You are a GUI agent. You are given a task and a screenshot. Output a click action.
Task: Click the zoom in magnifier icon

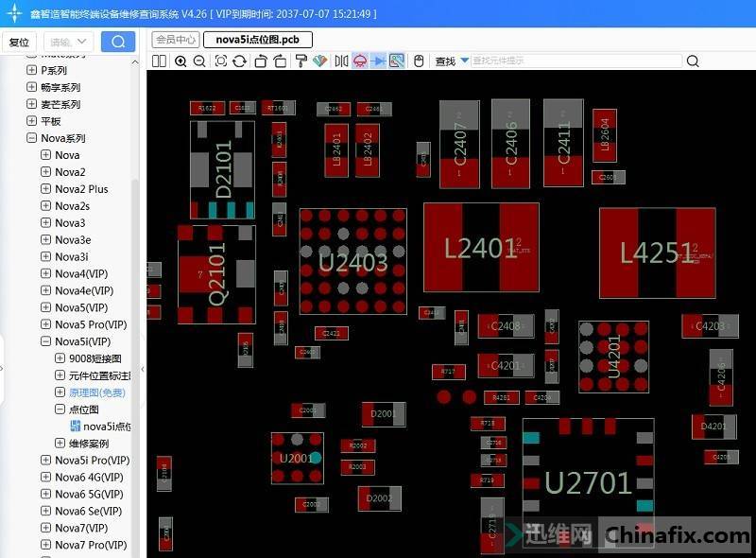coord(180,61)
